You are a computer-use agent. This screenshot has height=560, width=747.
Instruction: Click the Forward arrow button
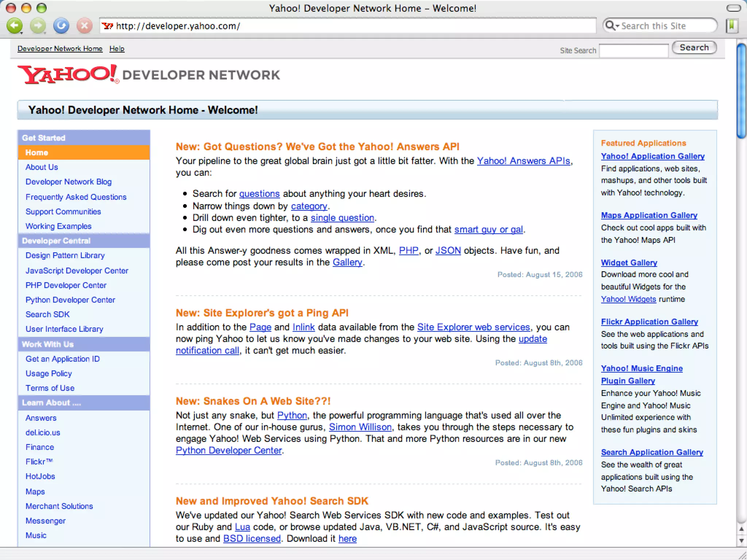(38, 26)
